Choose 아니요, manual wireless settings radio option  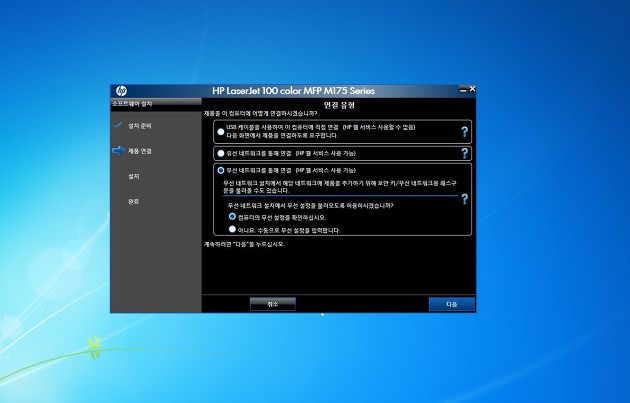tap(232, 229)
